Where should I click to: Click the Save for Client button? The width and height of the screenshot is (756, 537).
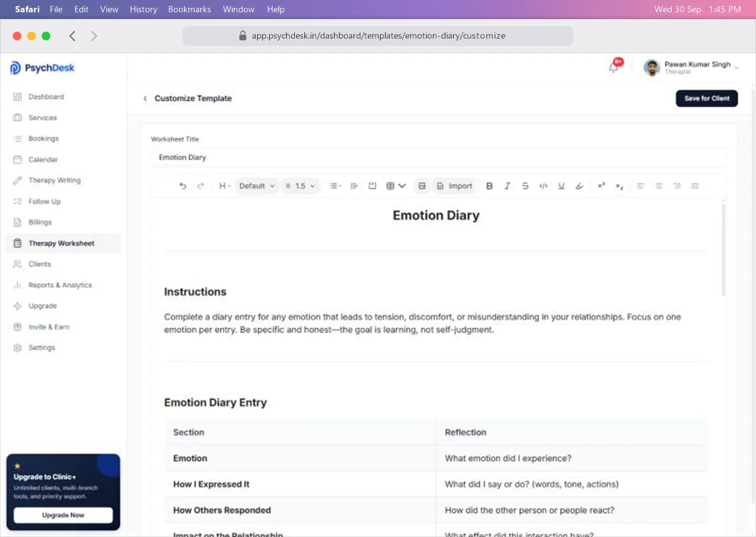[x=707, y=98]
